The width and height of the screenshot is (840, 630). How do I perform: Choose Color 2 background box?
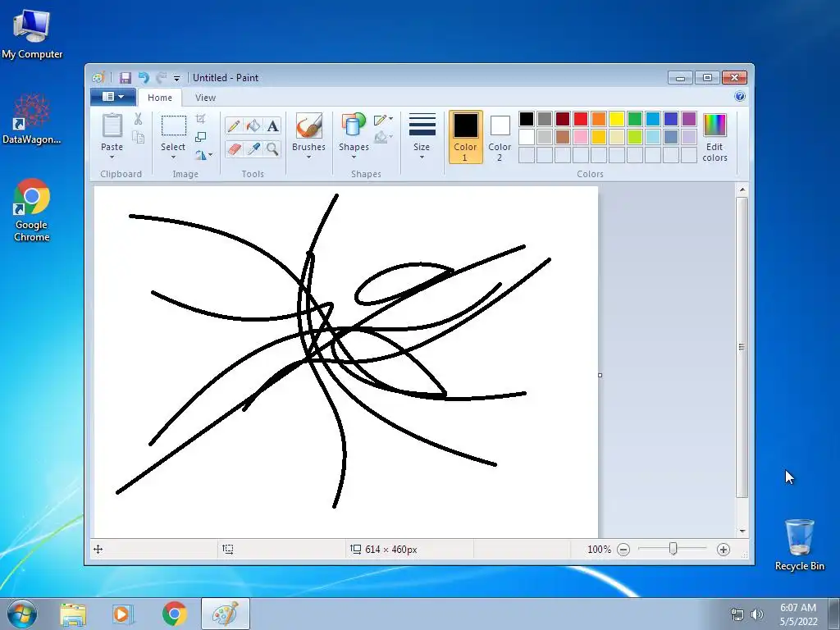[x=500, y=137]
